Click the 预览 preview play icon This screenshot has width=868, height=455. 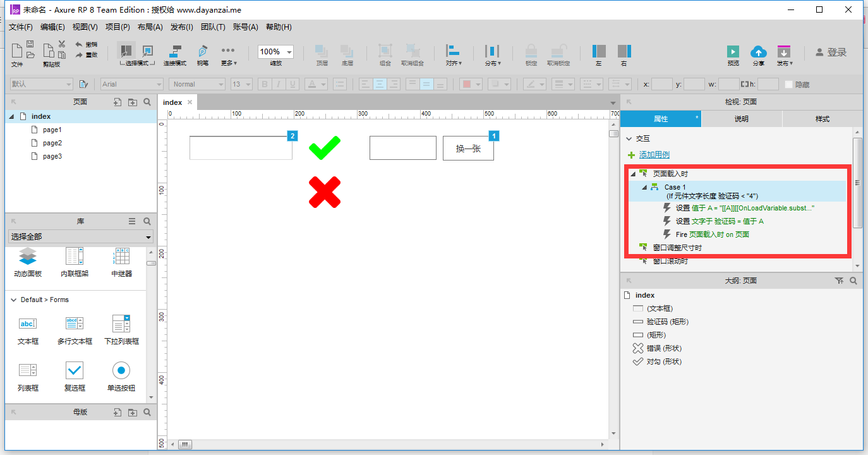733,52
